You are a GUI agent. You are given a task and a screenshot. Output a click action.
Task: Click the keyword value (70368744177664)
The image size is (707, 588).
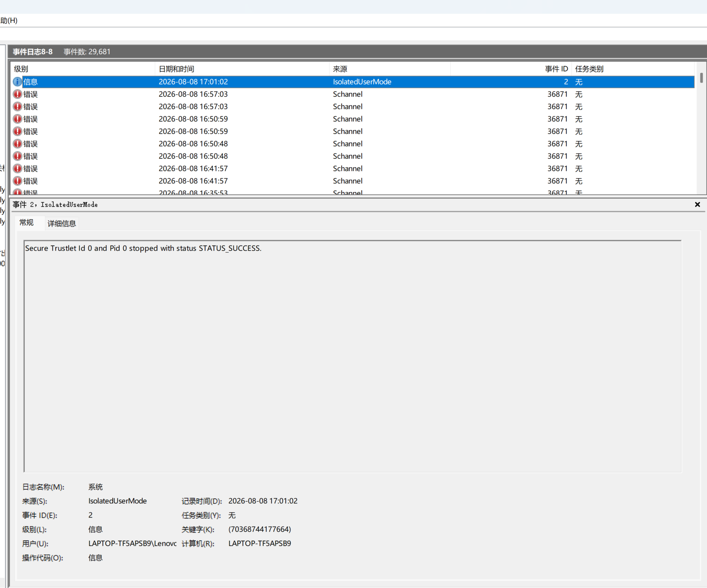coord(260,529)
